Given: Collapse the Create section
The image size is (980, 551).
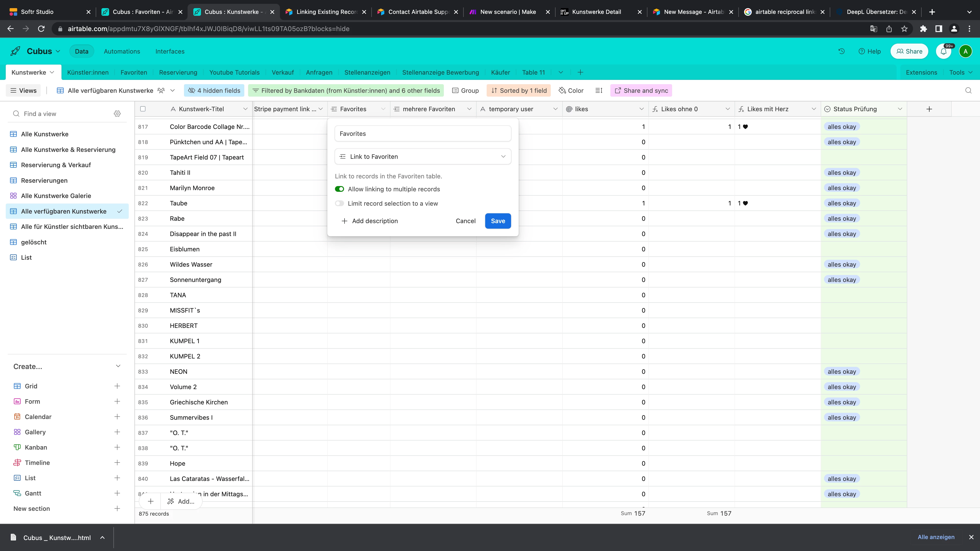Looking at the screenshot, I should [118, 366].
